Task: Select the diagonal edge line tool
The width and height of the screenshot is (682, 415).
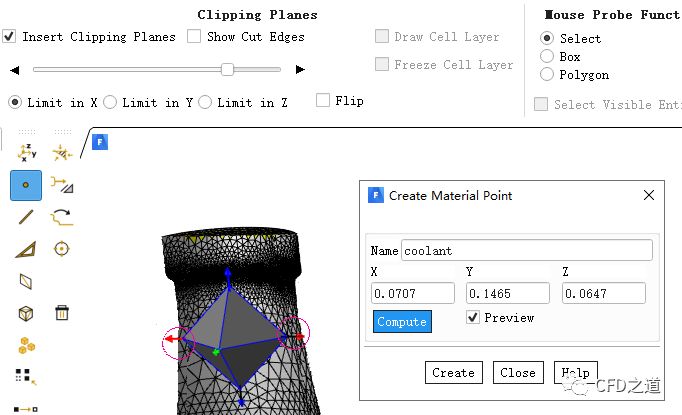Action: point(26,217)
